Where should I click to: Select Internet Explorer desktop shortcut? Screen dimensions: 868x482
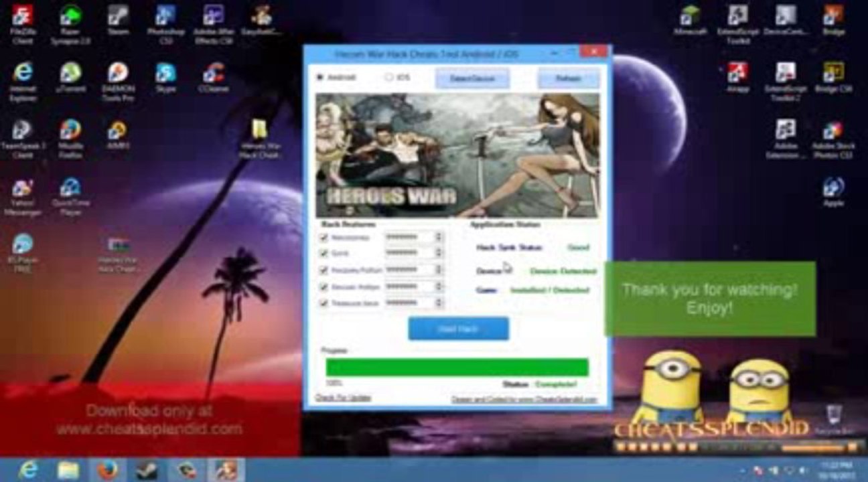[22, 81]
